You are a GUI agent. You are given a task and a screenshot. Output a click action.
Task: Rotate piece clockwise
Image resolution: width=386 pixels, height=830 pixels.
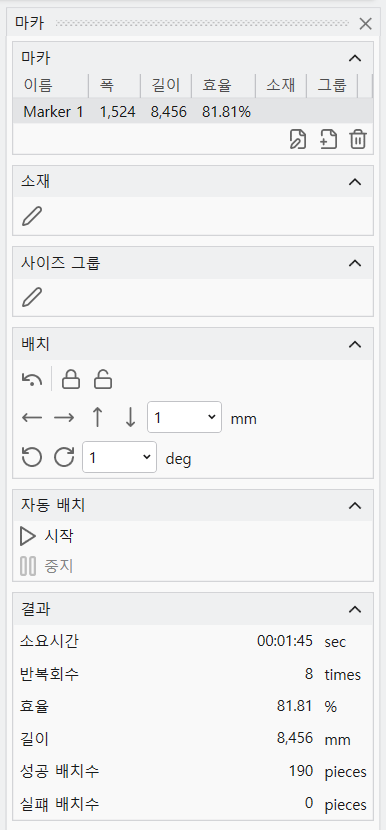(64, 457)
